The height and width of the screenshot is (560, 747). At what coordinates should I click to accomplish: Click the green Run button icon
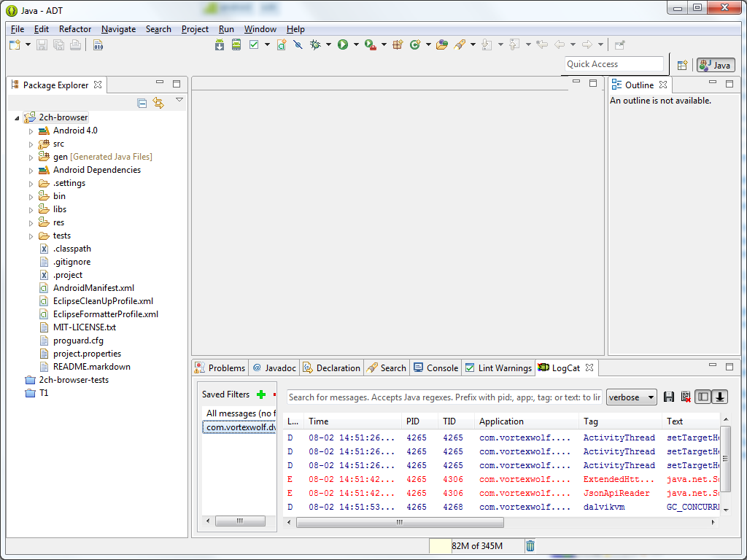click(x=343, y=44)
